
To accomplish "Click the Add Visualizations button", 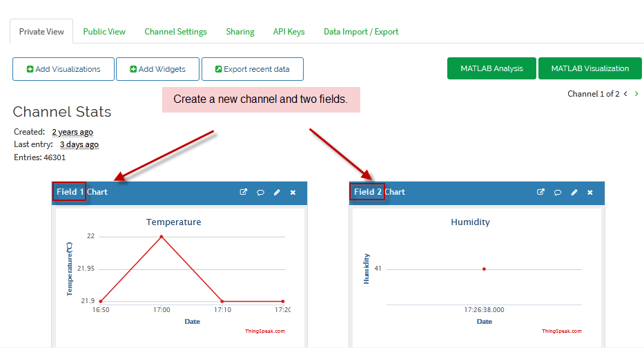I will 64,69.
